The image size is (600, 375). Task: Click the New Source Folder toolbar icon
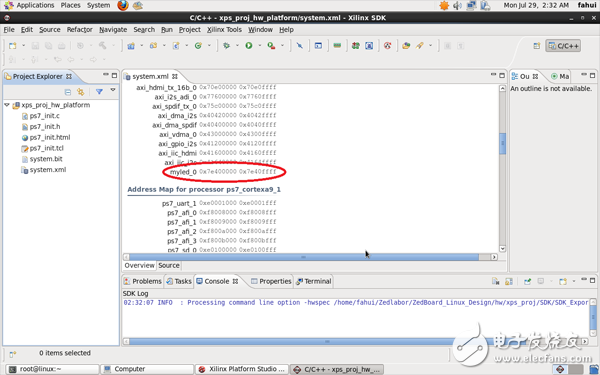point(153,46)
